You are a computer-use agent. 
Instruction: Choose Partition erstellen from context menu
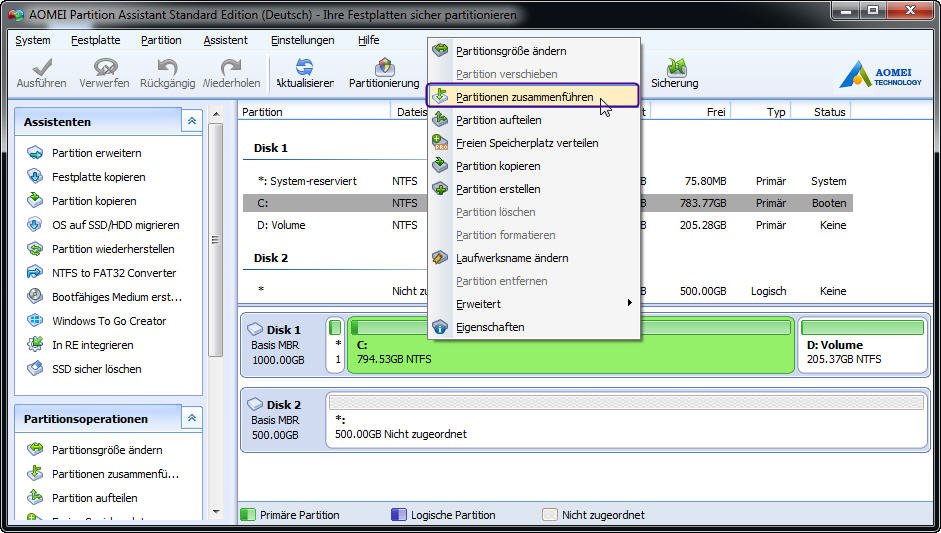[534, 189]
